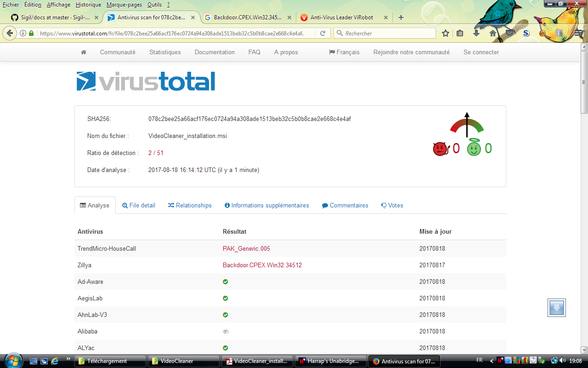Open the File detail tab
The image size is (588, 368).
[x=139, y=206]
